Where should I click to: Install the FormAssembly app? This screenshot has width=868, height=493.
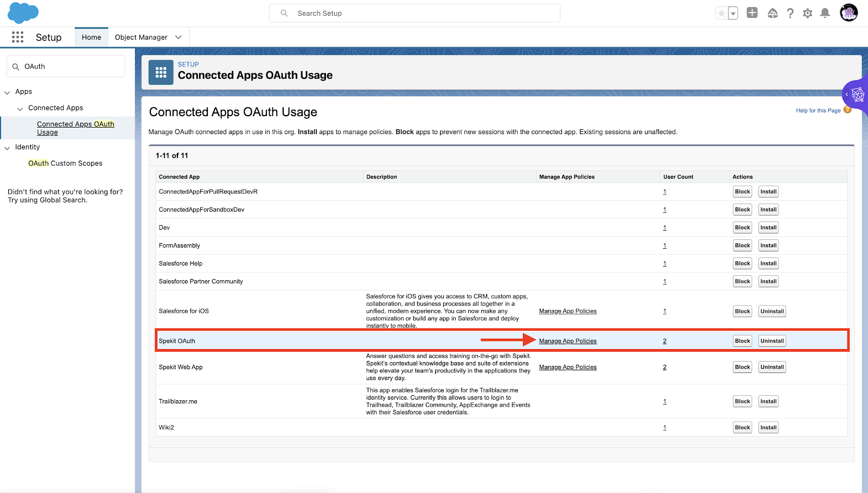[x=768, y=245]
